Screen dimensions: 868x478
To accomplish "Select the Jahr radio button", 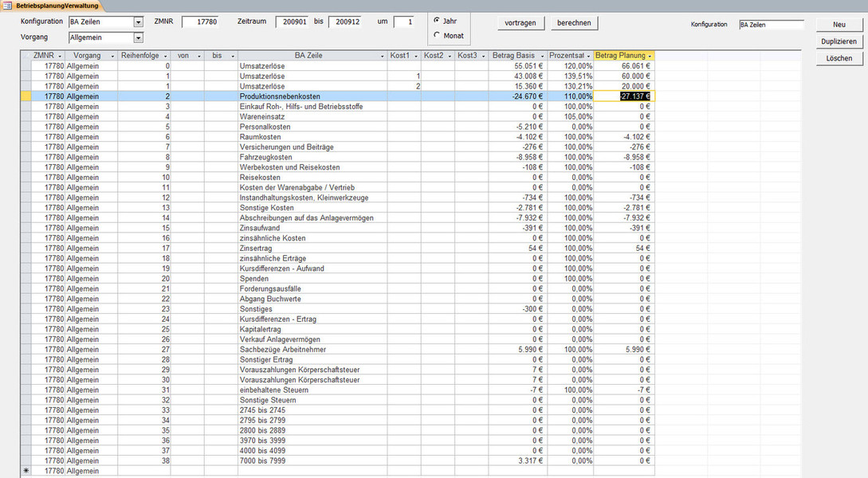I will 437,21.
